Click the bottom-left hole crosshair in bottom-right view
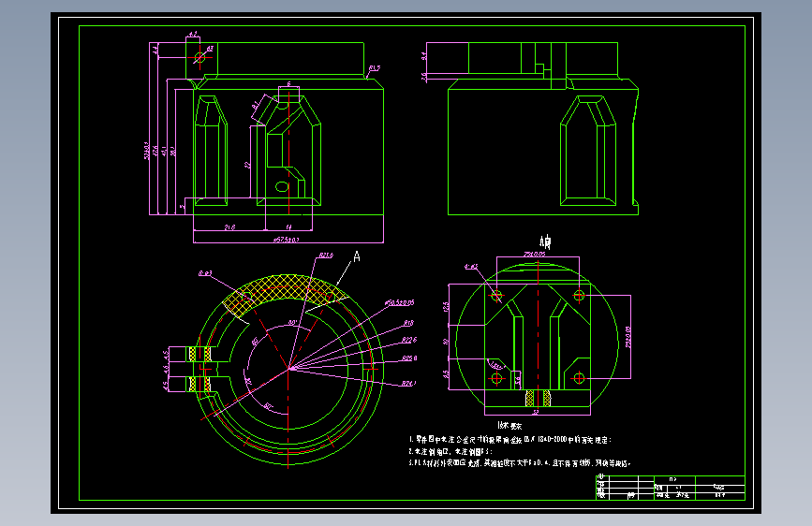The width and height of the screenshot is (812, 526). pyautogui.click(x=496, y=378)
